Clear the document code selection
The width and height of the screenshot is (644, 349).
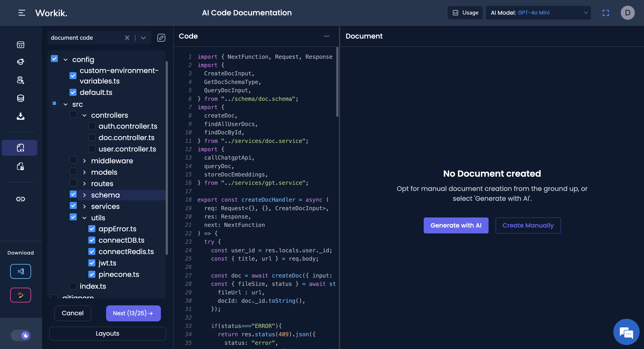(x=127, y=38)
